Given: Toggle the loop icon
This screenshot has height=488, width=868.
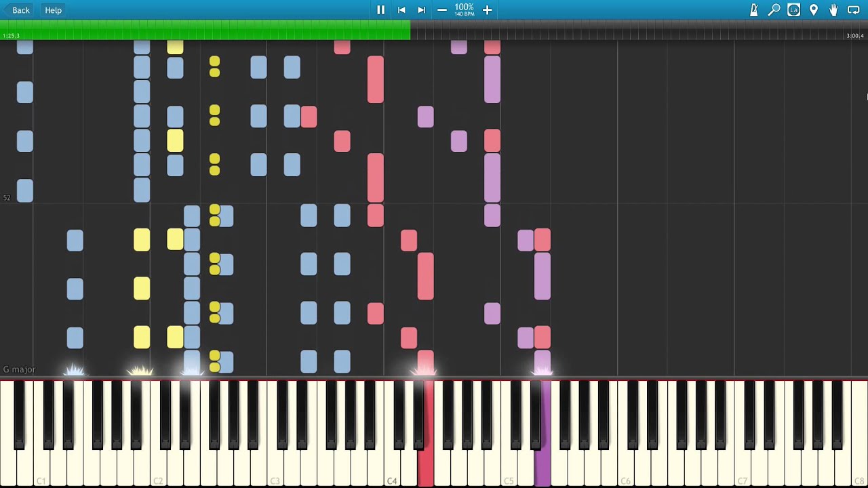Looking at the screenshot, I should 854,10.
